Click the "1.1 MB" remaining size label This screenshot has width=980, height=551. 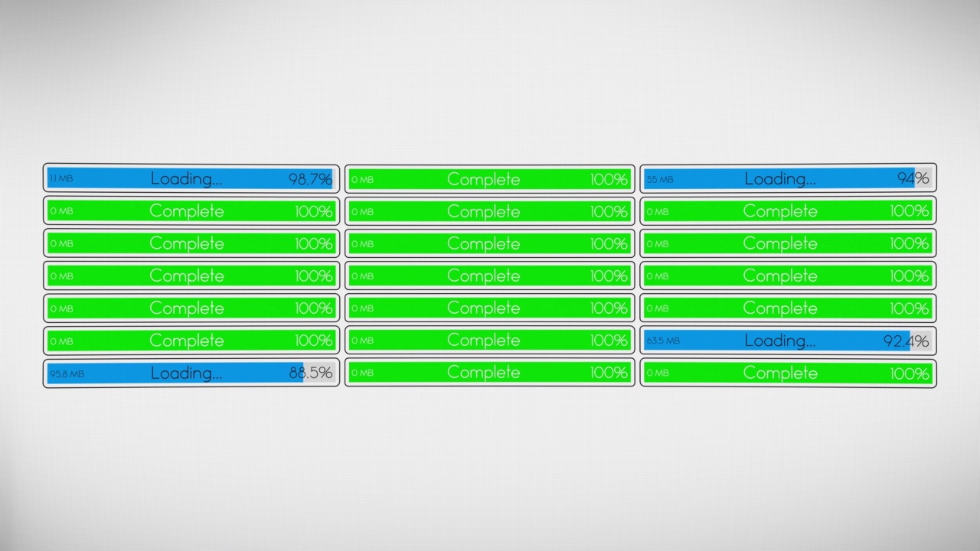60,178
